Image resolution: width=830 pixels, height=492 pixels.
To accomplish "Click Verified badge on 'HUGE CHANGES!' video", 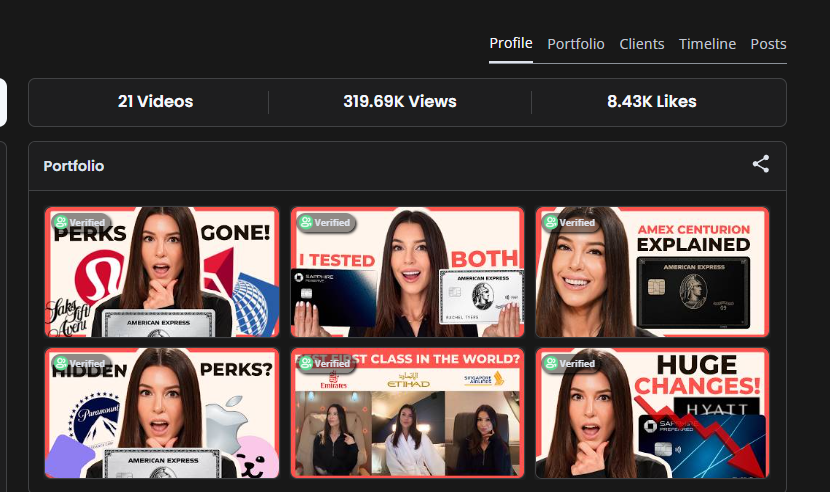I will tap(571, 364).
